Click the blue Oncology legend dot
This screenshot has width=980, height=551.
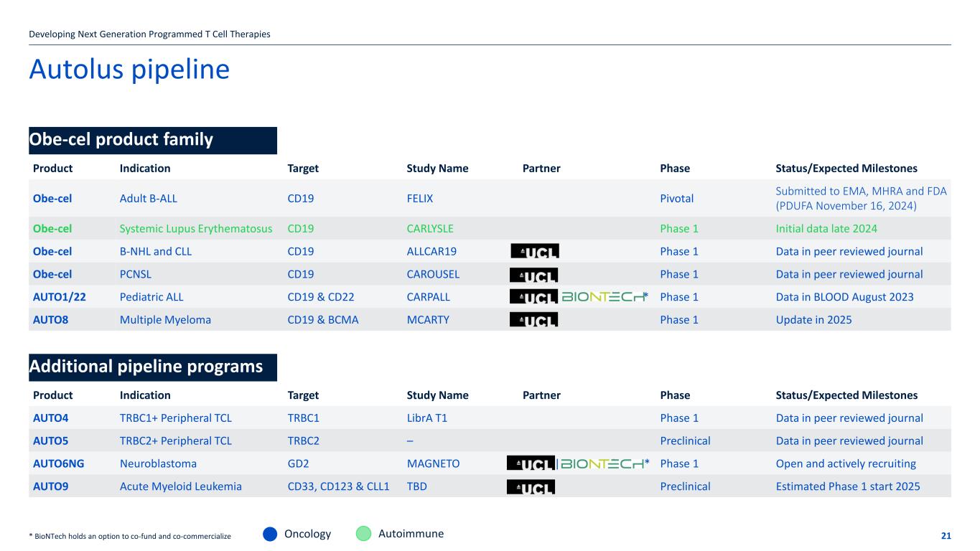click(x=270, y=534)
